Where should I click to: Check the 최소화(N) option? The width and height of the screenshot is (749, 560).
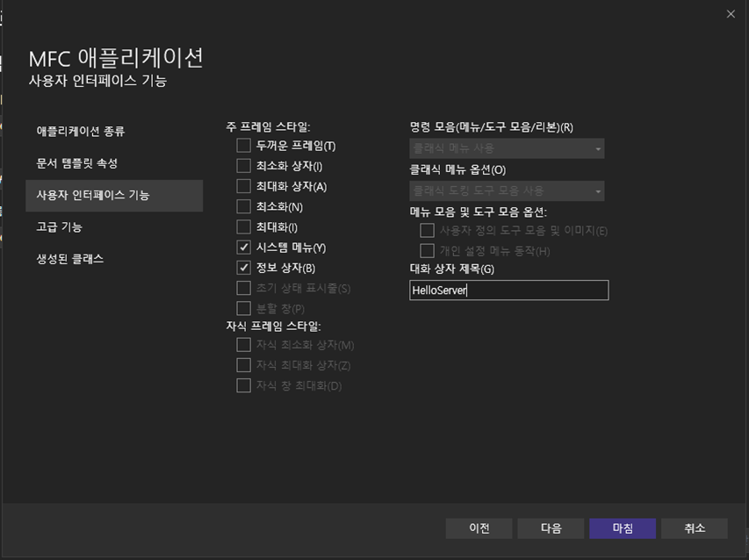pyautogui.click(x=243, y=207)
